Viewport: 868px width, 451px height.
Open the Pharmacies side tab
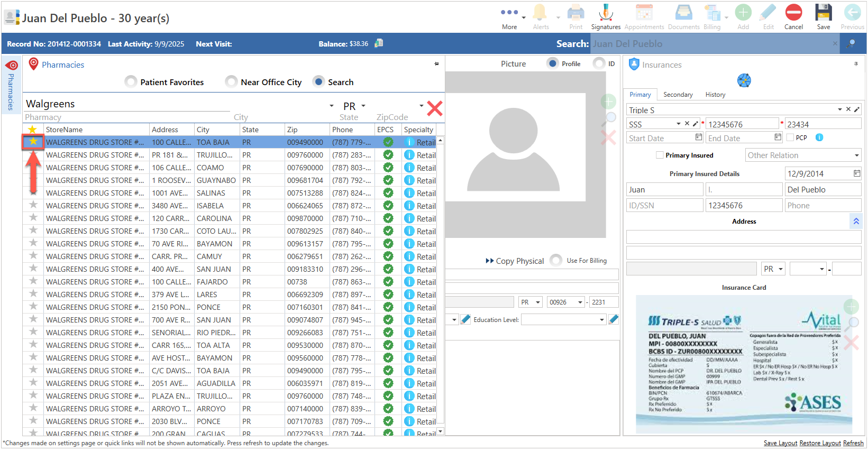[x=11, y=86]
